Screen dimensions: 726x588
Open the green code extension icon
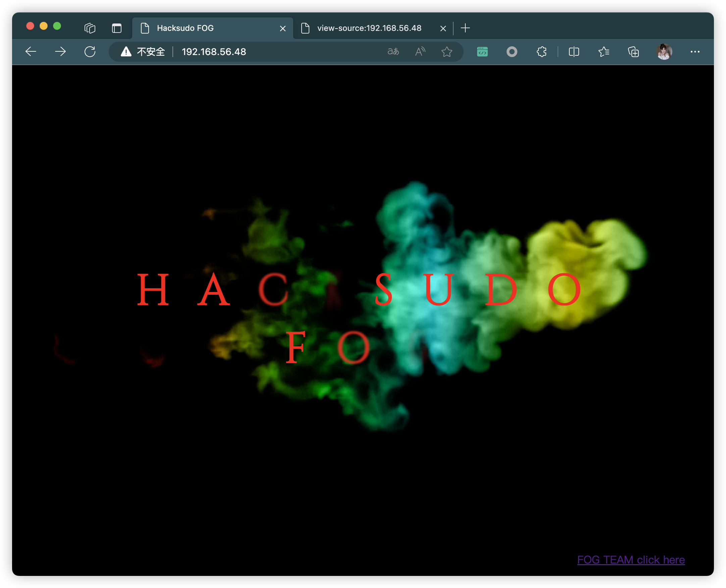point(482,51)
